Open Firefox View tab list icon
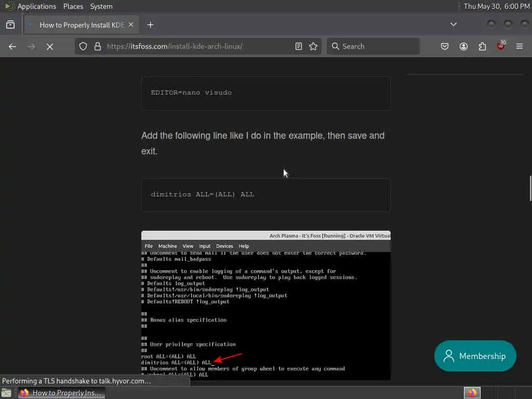This screenshot has width=532, height=399. (x=10, y=25)
